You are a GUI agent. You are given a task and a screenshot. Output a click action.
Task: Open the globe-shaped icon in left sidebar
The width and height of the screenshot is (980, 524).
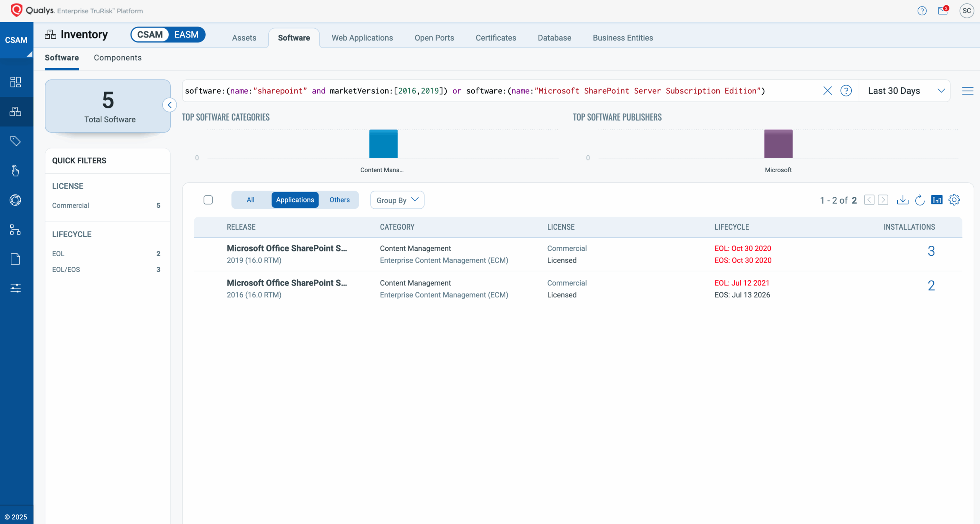pyautogui.click(x=15, y=200)
